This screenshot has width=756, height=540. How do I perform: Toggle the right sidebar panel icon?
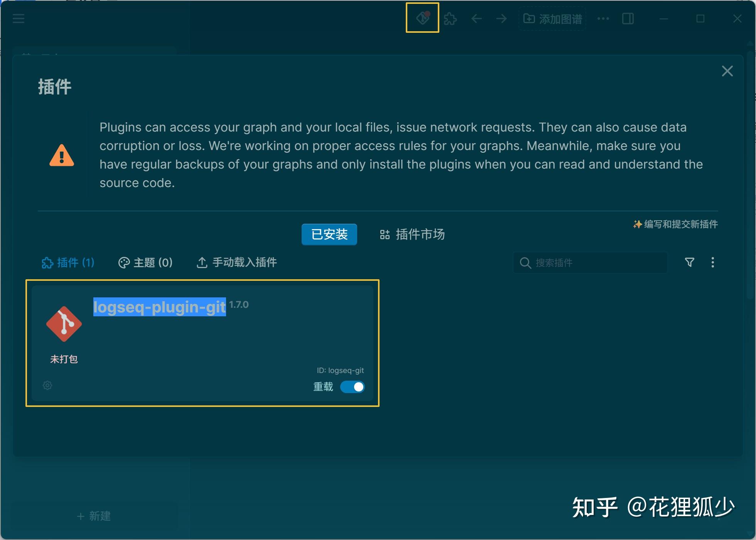coord(628,18)
